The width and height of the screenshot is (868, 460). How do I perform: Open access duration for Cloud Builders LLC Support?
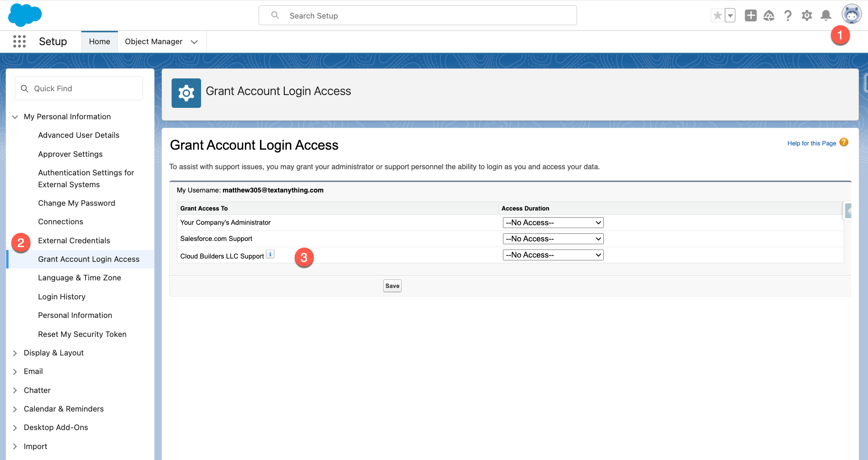[553, 255]
